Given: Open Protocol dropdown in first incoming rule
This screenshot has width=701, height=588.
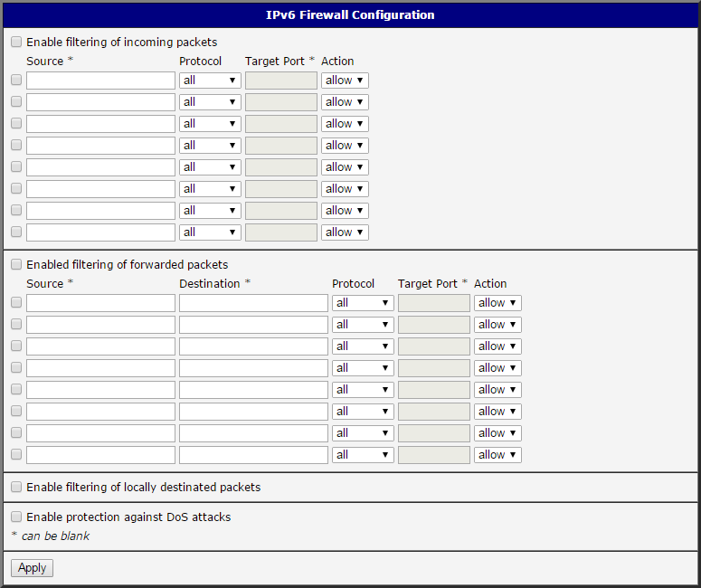Looking at the screenshot, I should [210, 81].
